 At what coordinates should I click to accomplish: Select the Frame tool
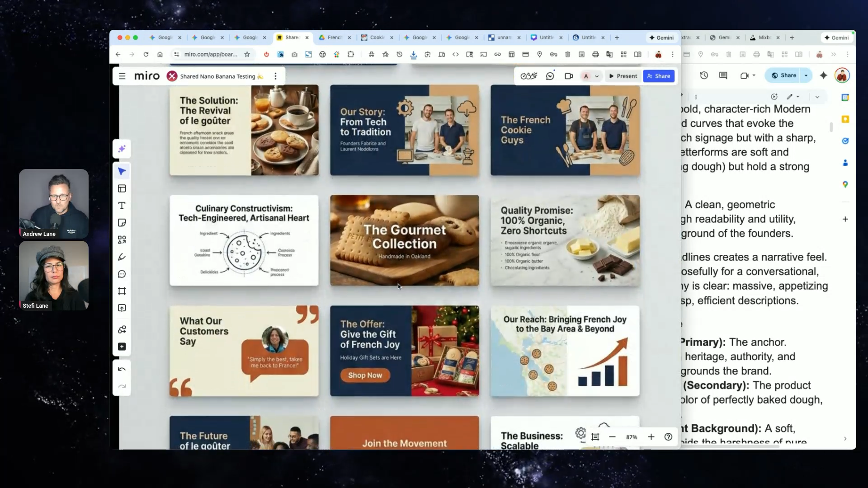(122, 291)
